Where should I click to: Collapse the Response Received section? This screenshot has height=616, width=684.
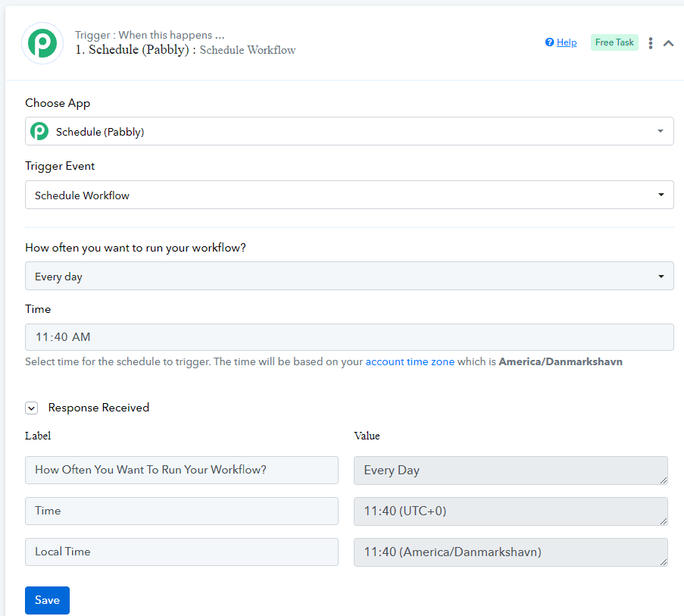pyautogui.click(x=31, y=408)
